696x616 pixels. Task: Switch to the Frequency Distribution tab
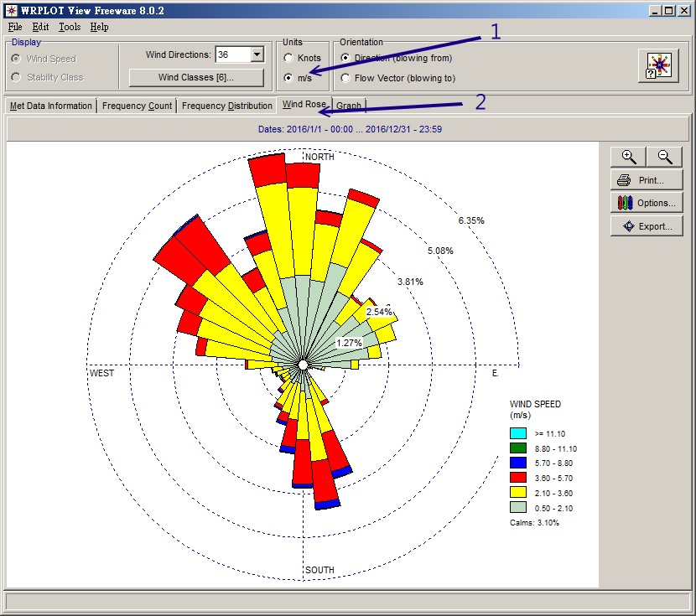tap(226, 106)
